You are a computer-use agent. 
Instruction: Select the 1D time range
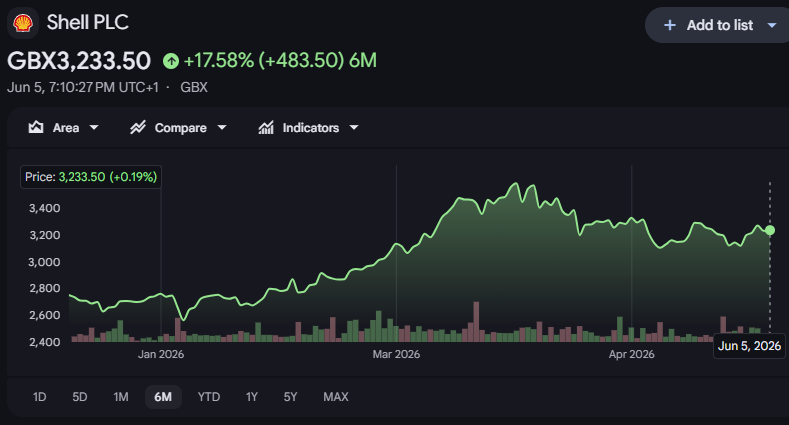[39, 397]
